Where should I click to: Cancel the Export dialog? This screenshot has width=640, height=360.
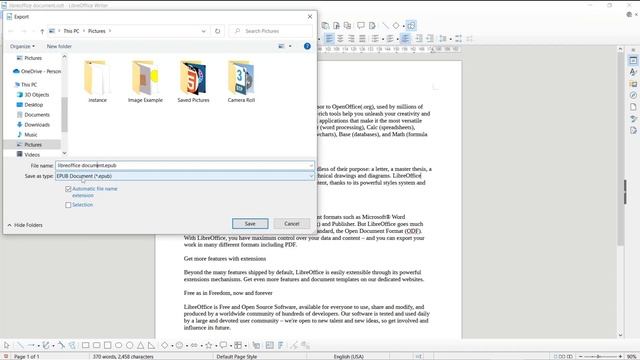point(291,224)
